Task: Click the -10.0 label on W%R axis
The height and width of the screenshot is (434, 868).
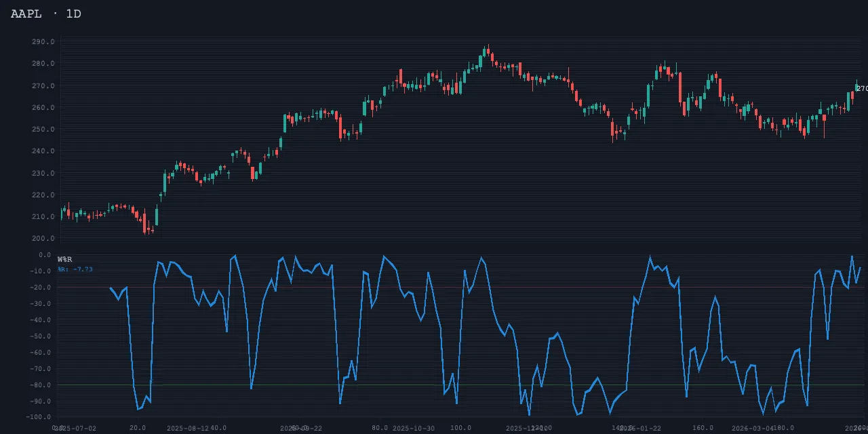Action: 41,271
